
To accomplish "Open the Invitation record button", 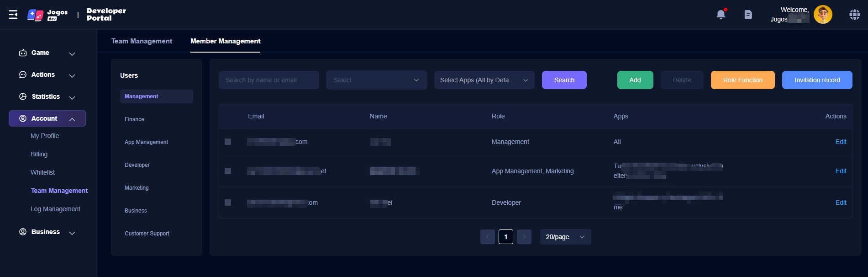I will coord(817,80).
